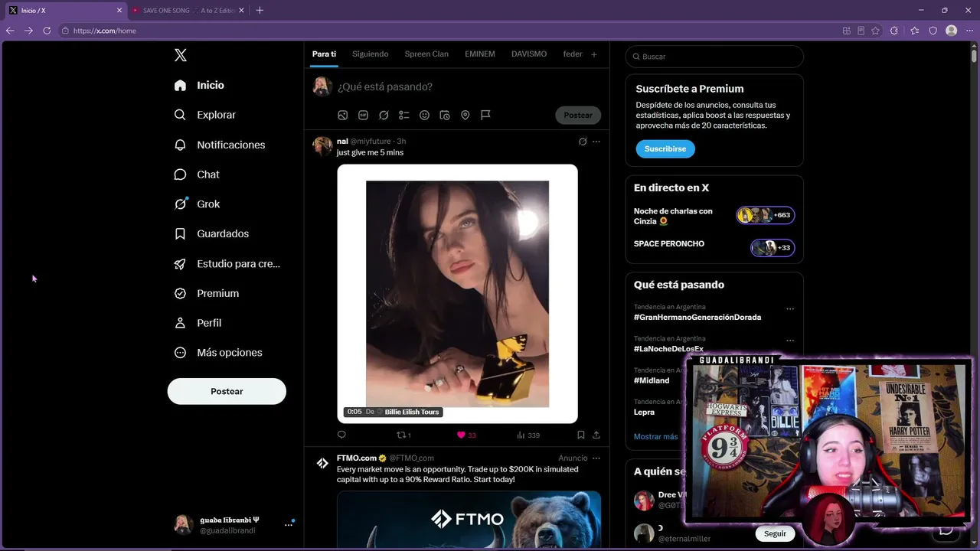Click the Grok icon in compose toolbar
Viewport: 980px width, 551px height.
point(384,115)
